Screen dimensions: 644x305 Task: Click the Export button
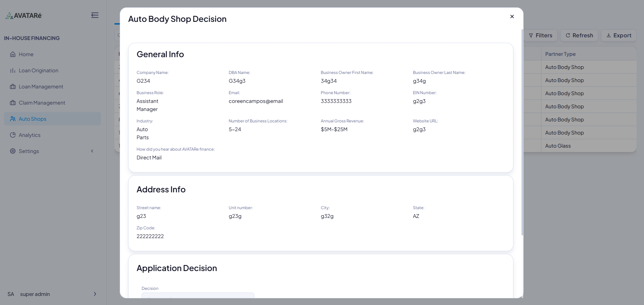click(x=618, y=35)
